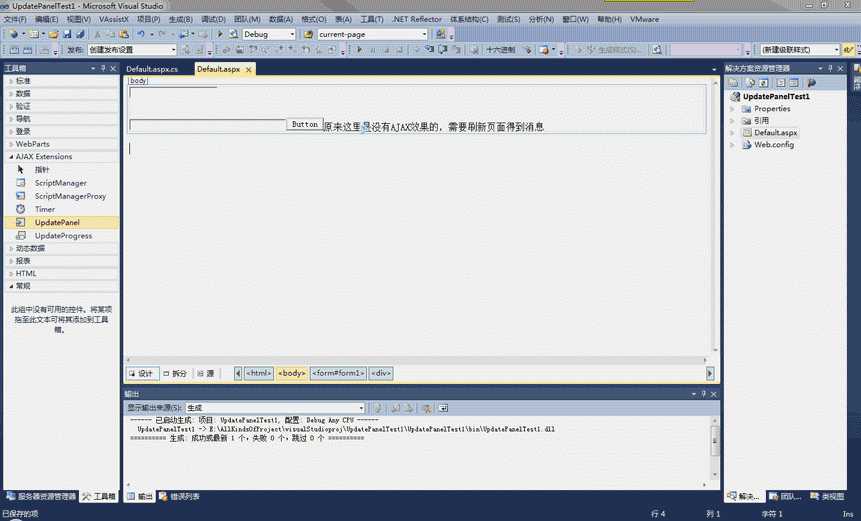Click the pin icon on toolbox panel
This screenshot has width=861, height=521.
pos(103,68)
